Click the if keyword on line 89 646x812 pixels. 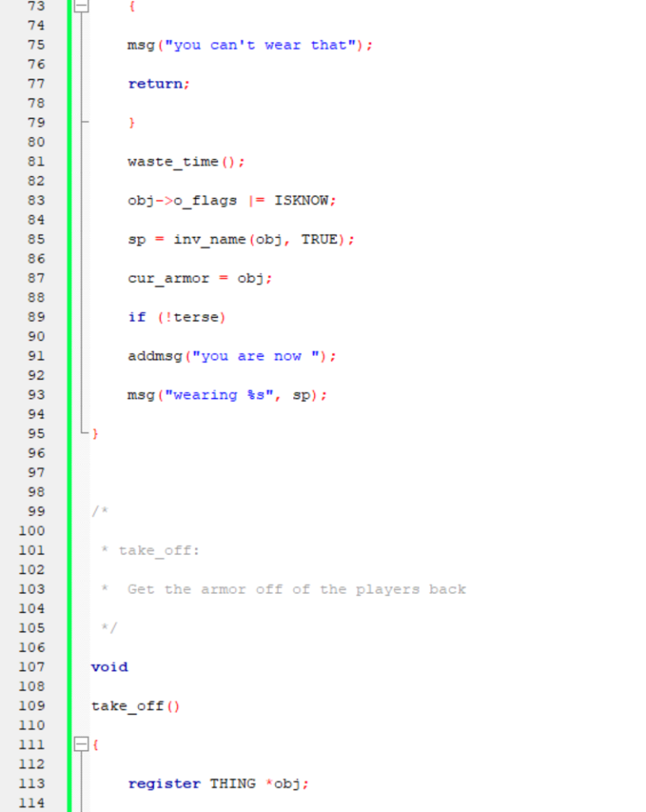click(x=136, y=316)
